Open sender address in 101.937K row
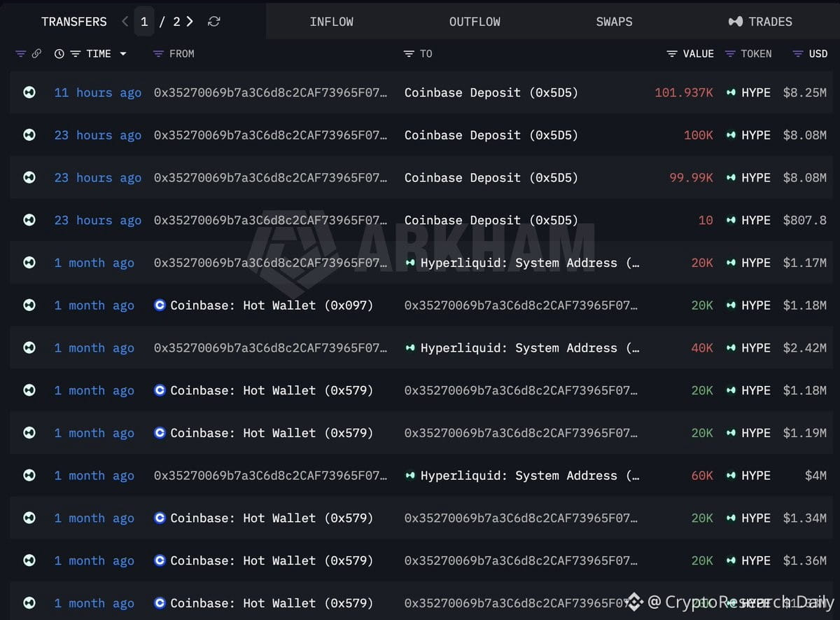Screen dimensions: 840x620 pos(270,92)
